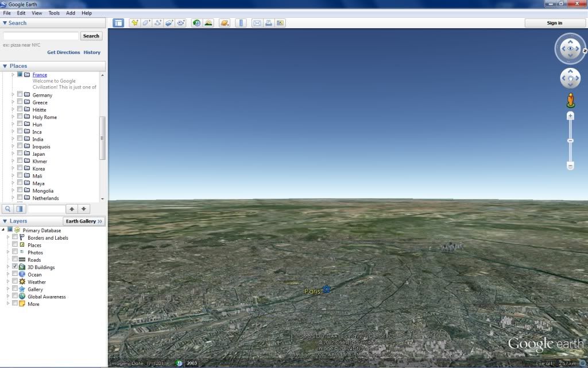
Task: Open the Add menu
Action: [x=71, y=13]
